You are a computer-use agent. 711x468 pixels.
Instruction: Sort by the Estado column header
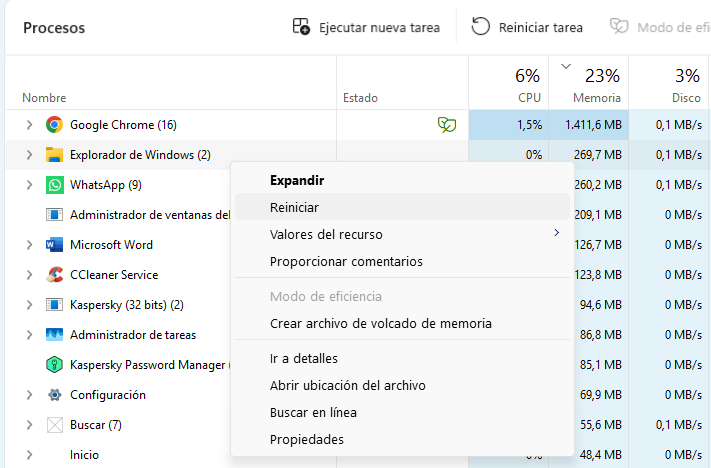[360, 98]
